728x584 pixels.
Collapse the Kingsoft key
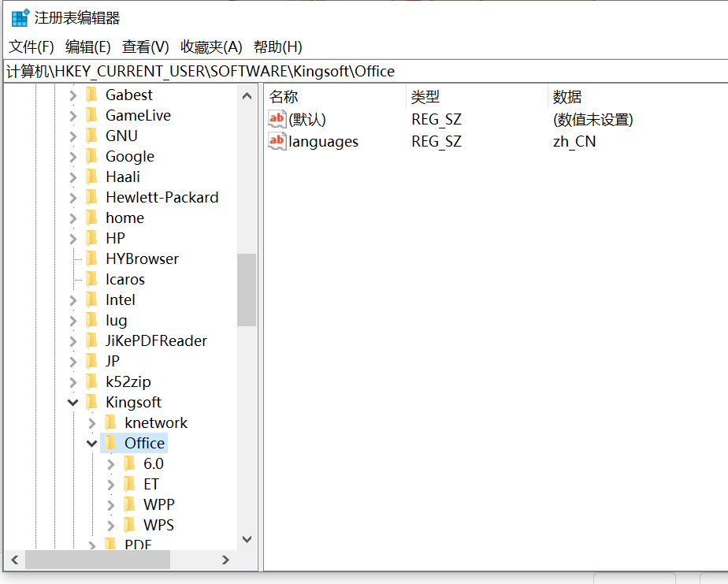[x=73, y=403]
